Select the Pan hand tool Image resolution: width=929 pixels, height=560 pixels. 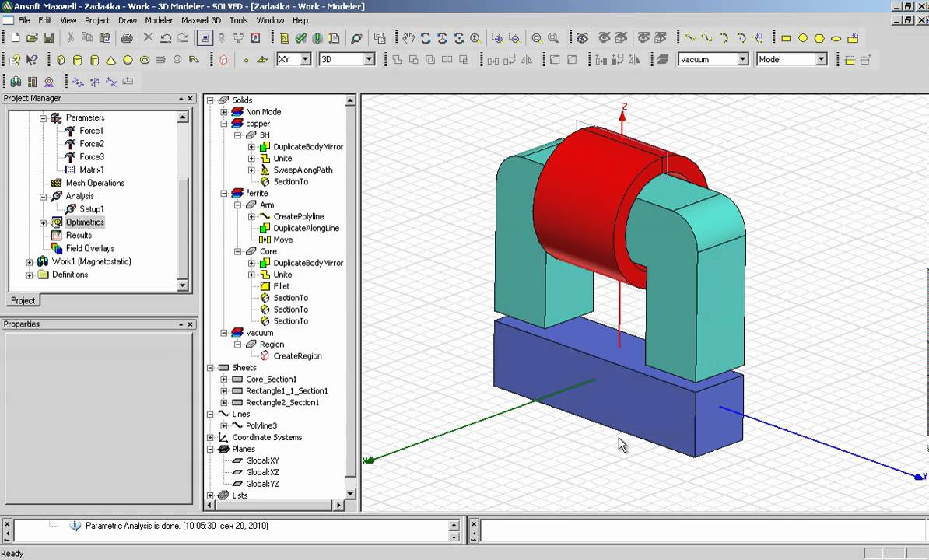pyautogui.click(x=408, y=38)
